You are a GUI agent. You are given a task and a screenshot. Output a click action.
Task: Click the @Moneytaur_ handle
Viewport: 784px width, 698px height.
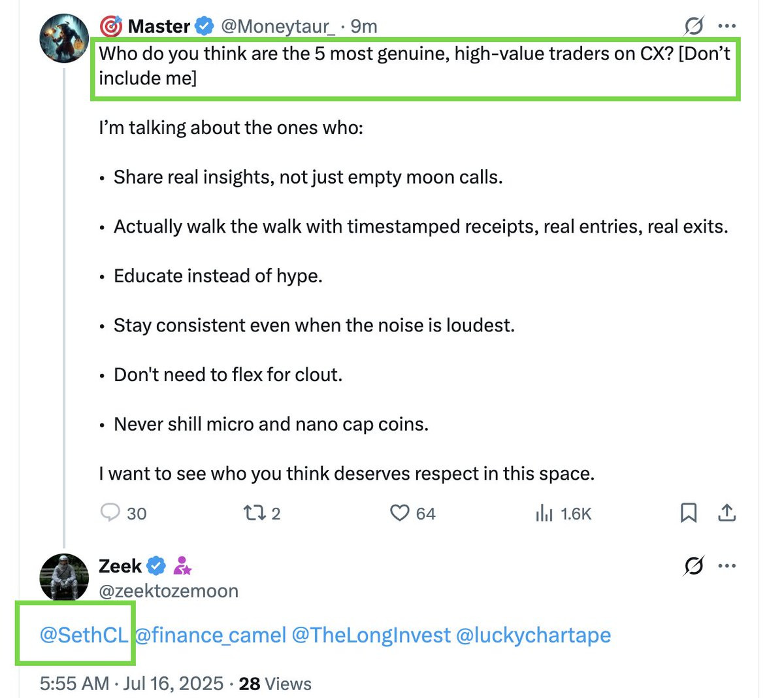(278, 26)
